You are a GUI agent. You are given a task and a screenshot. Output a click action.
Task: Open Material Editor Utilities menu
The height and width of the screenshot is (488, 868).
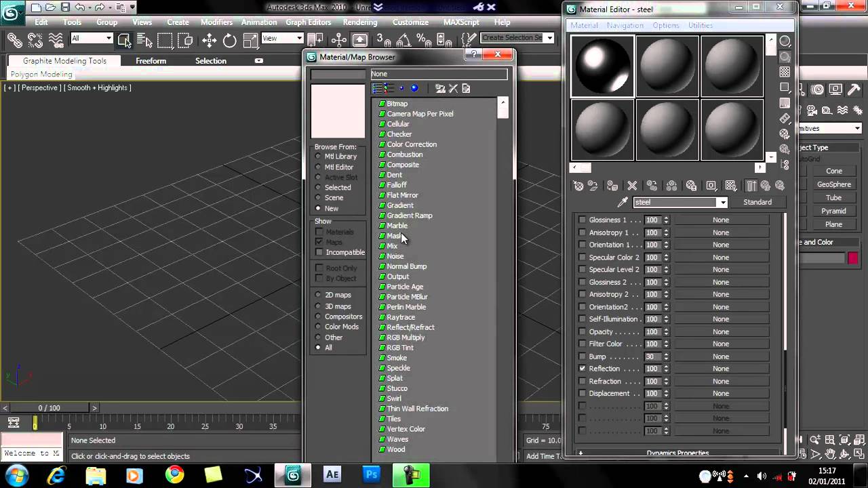(700, 25)
